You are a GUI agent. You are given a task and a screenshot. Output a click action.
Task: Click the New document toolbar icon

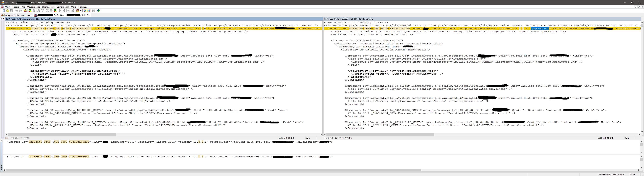click(4, 11)
